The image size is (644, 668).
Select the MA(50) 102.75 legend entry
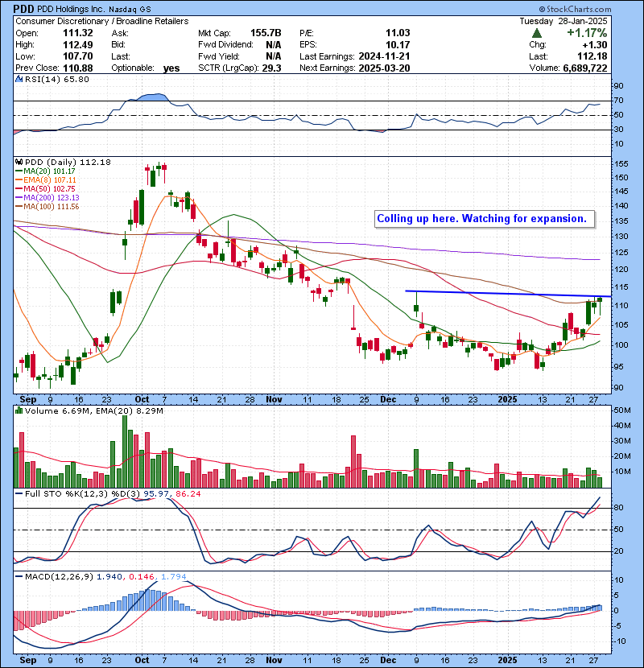[45, 188]
